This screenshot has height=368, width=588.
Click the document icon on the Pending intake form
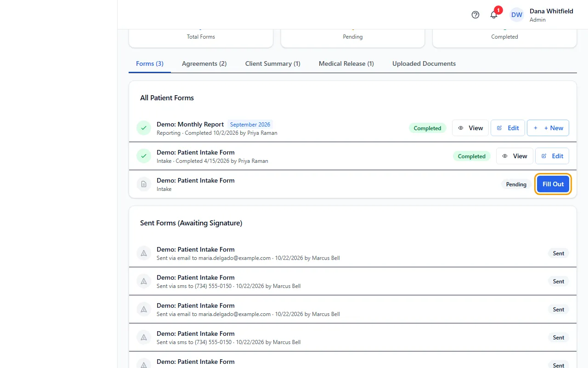coord(144,184)
